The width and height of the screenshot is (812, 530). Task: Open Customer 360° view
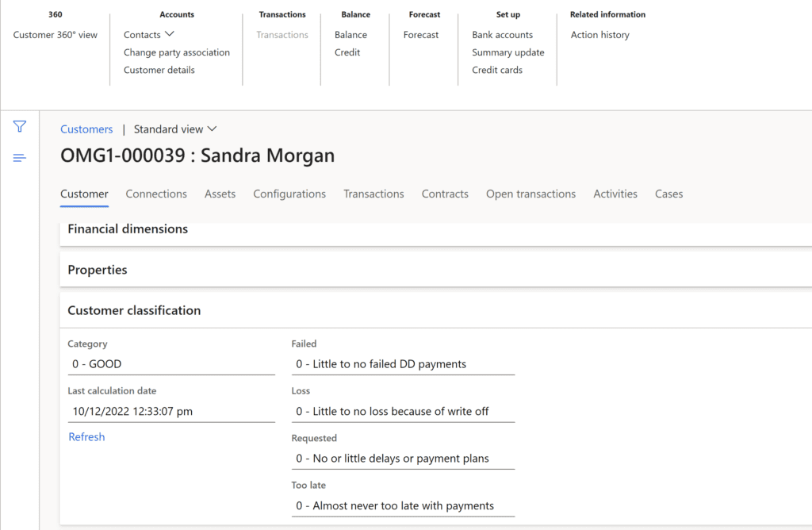pos(56,35)
